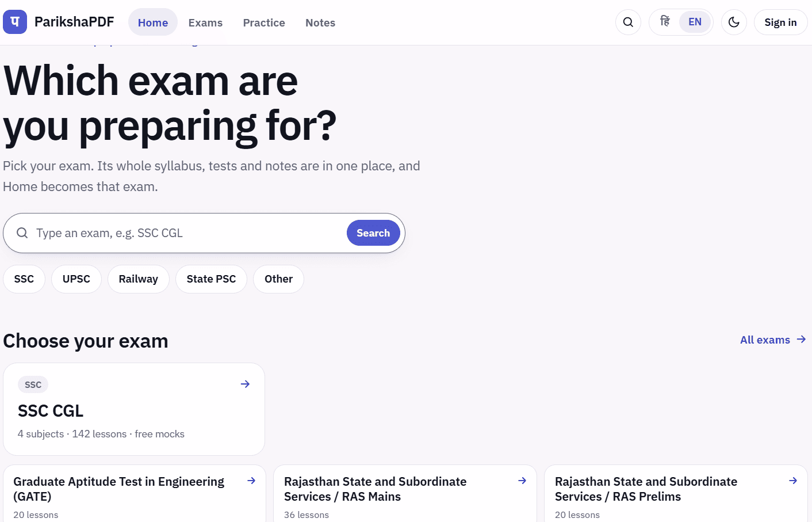
Task: Open the Practice tab
Action: (x=264, y=22)
